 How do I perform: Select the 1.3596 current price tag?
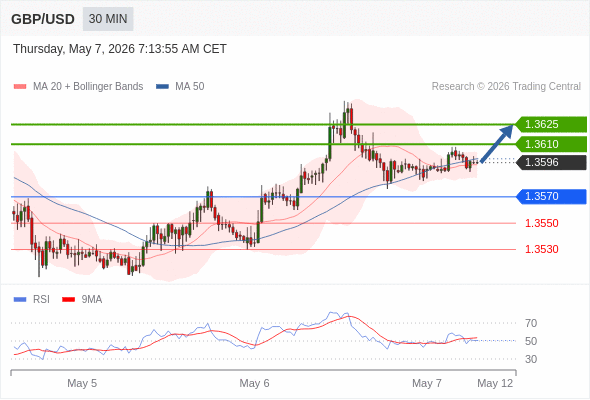point(551,162)
